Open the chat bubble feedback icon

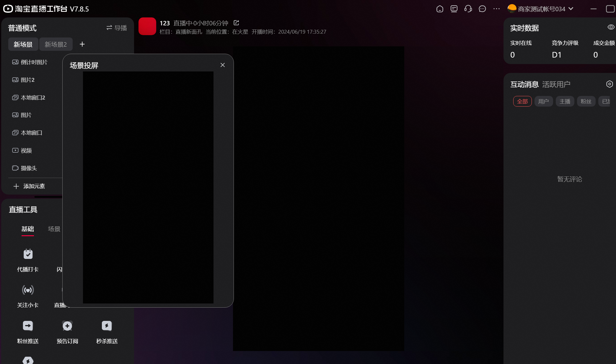pyautogui.click(x=482, y=9)
